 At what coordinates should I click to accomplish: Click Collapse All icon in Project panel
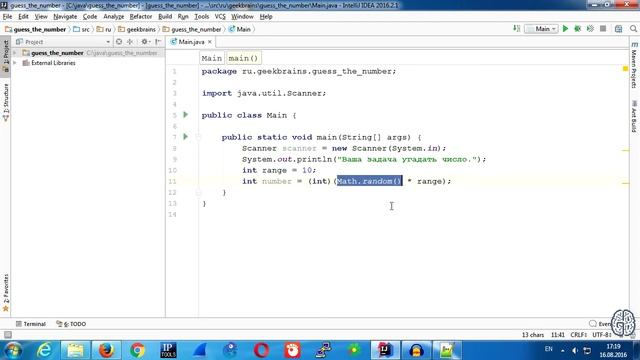point(130,42)
